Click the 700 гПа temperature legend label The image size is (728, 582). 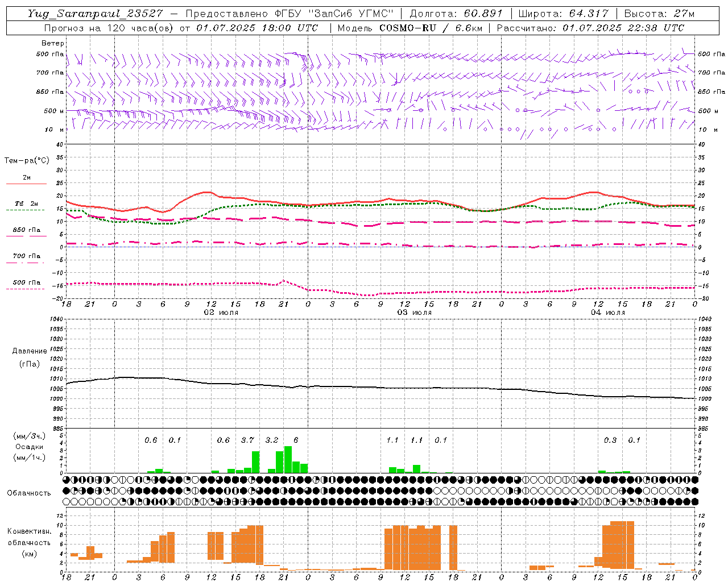pyautogui.click(x=27, y=256)
